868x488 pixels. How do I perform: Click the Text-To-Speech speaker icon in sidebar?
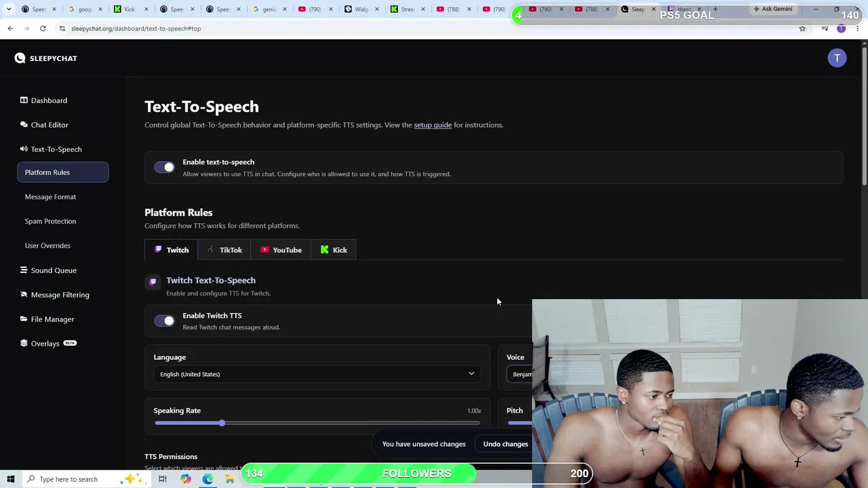click(24, 149)
